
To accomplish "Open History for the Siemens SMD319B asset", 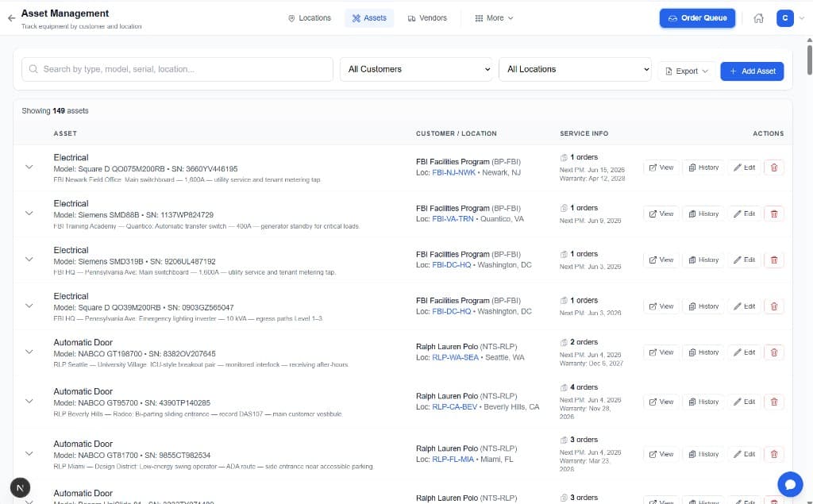I will coord(703,260).
